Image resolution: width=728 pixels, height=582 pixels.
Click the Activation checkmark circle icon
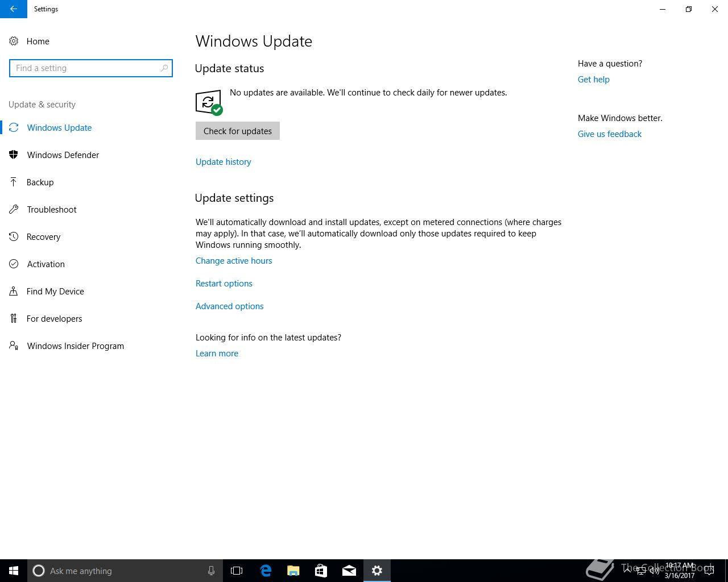click(x=14, y=264)
